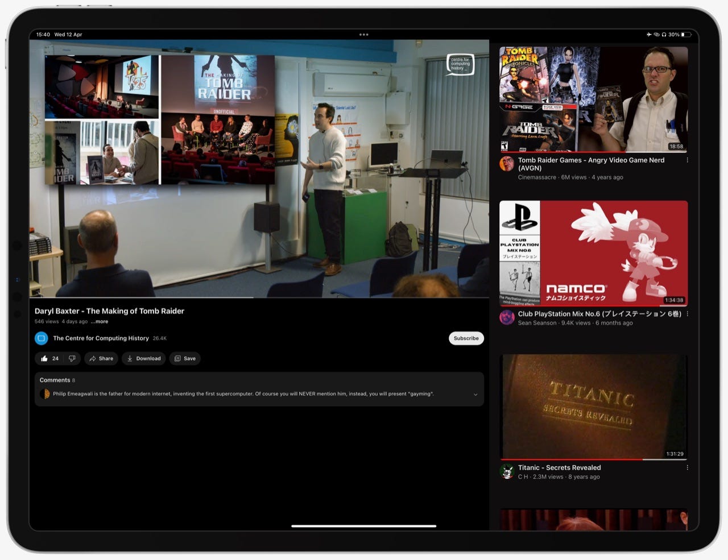728x560 pixels.
Task: Click the video title Daryl Baxter - The Making of Tomb Raider
Action: pyautogui.click(x=109, y=311)
